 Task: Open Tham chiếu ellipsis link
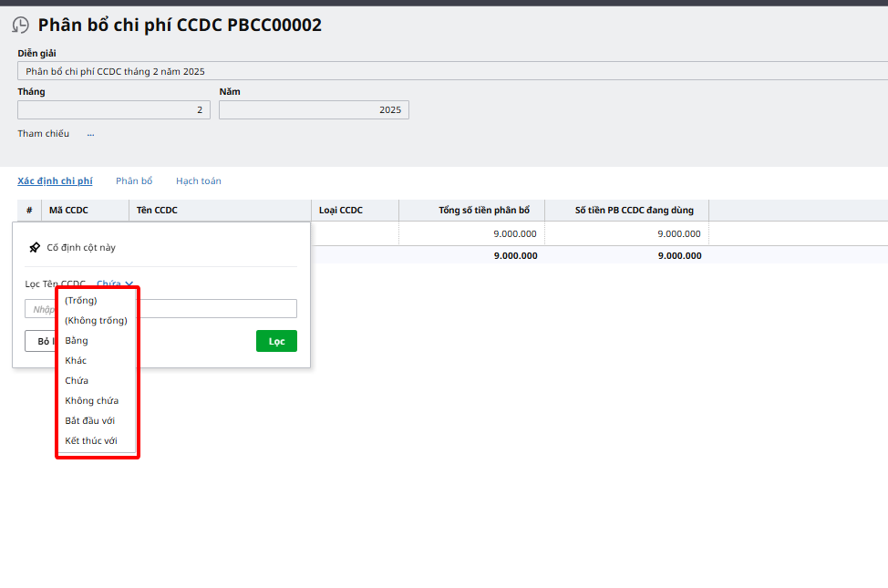[x=90, y=134]
